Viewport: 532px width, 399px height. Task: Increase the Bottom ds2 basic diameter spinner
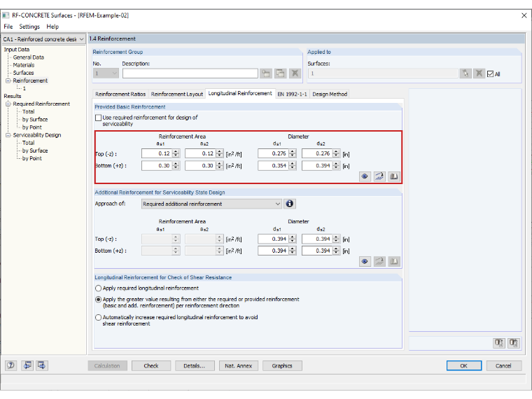tap(336, 164)
